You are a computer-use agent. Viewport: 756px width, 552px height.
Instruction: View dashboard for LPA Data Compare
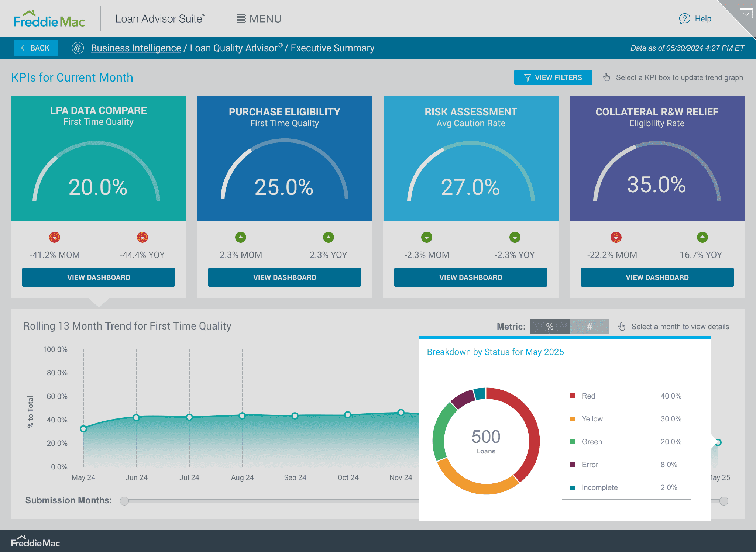coord(99,277)
